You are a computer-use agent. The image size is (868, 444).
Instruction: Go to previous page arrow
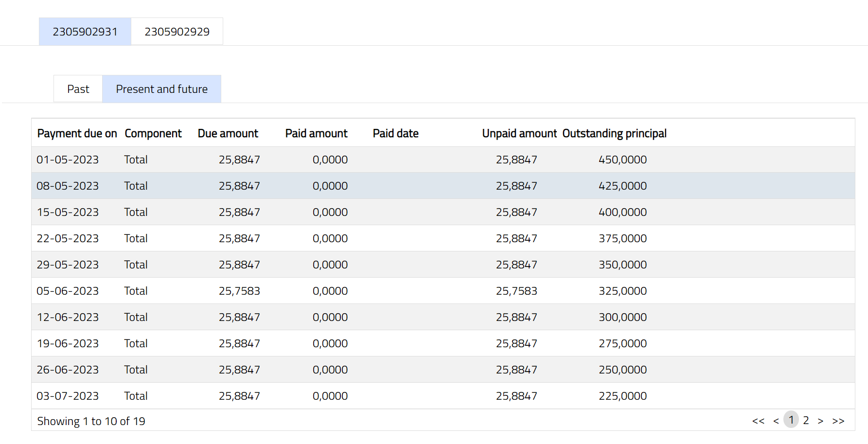click(x=776, y=421)
